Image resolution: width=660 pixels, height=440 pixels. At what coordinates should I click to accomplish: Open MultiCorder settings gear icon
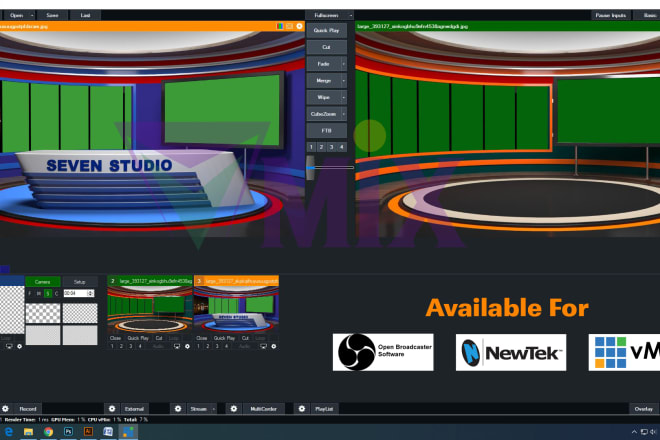(x=234, y=408)
